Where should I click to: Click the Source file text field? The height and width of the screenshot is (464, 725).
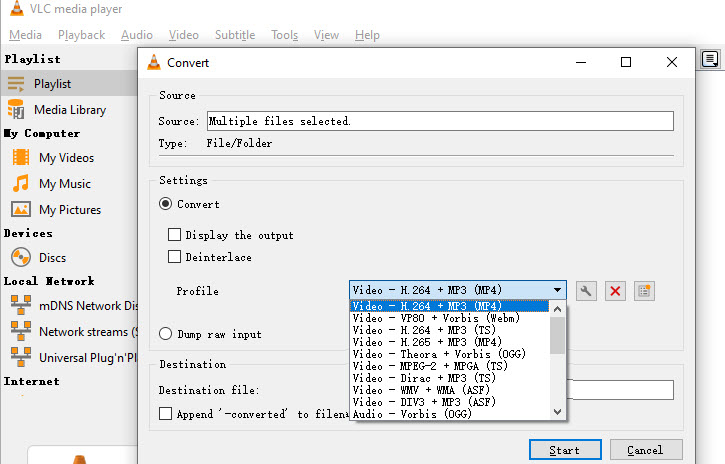(439, 121)
